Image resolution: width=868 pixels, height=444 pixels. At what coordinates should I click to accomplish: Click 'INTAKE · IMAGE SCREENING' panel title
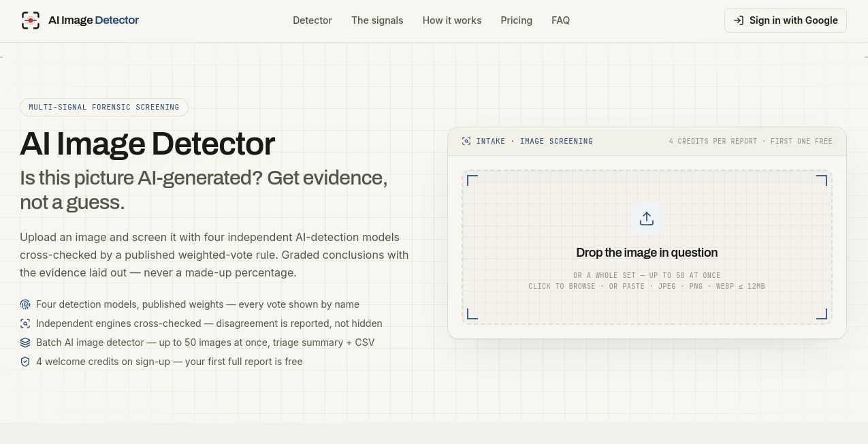(534, 141)
